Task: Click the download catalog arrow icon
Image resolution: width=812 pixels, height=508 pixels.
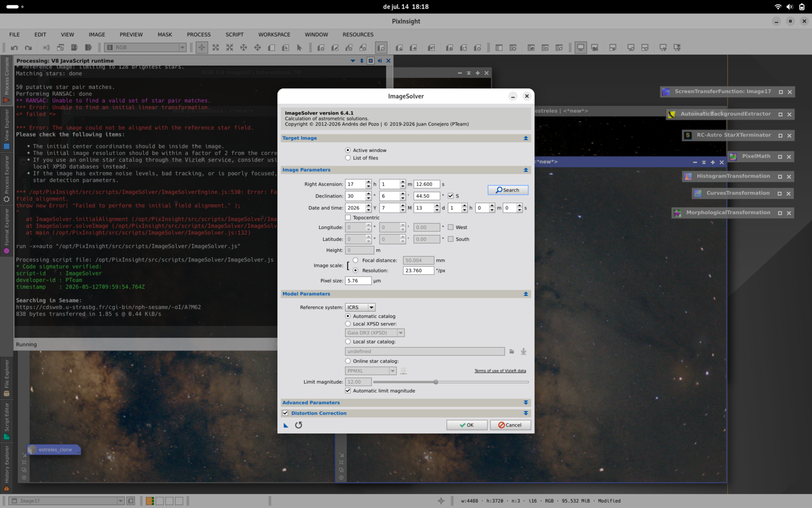Action: [x=523, y=351]
